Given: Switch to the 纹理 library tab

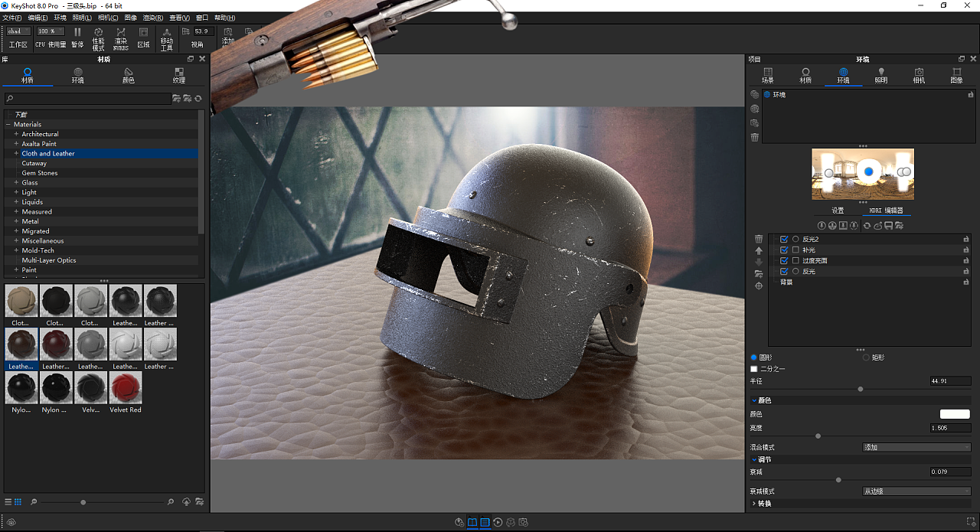Looking at the screenshot, I should pos(178,74).
